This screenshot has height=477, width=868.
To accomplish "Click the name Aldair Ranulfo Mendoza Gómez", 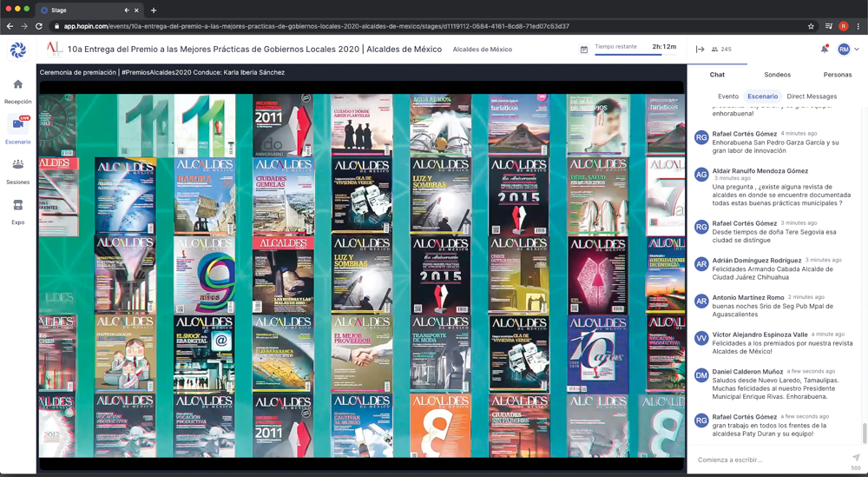I will coord(759,170).
